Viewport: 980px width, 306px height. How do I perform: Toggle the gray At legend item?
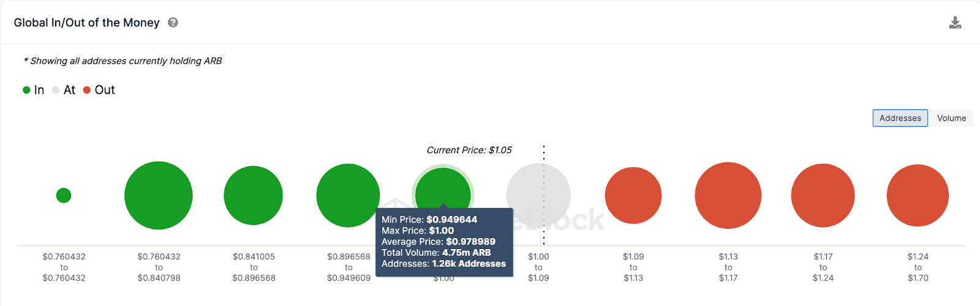pos(64,90)
